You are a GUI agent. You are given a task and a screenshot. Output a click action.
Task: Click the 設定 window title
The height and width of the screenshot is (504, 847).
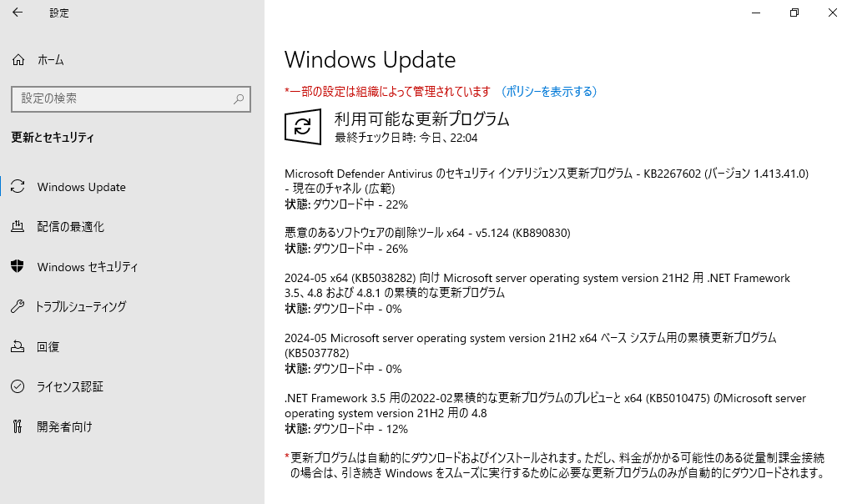click(x=59, y=13)
